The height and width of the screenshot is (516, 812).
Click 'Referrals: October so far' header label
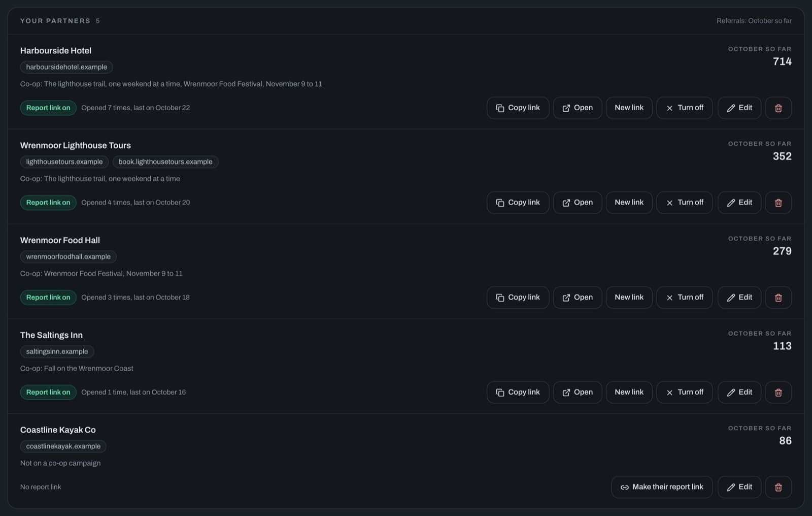[754, 21]
